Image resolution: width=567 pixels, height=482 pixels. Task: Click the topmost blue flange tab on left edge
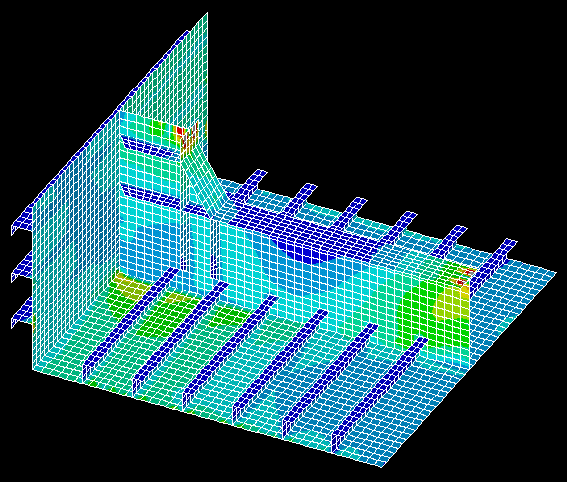click(x=21, y=223)
